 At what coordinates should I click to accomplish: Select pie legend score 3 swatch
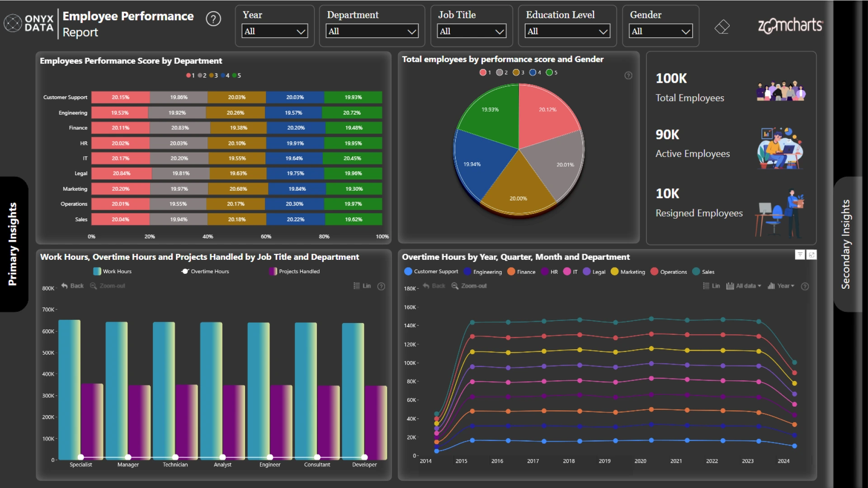click(516, 72)
